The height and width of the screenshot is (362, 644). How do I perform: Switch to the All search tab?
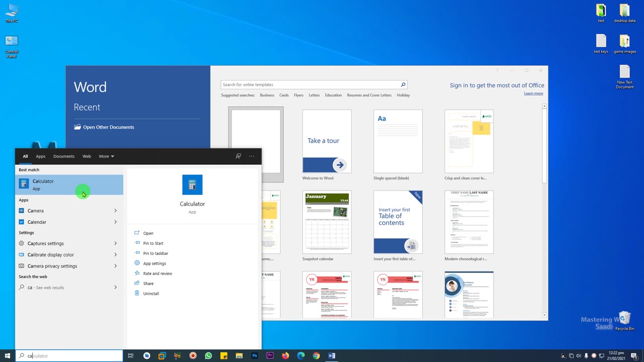tap(25, 156)
